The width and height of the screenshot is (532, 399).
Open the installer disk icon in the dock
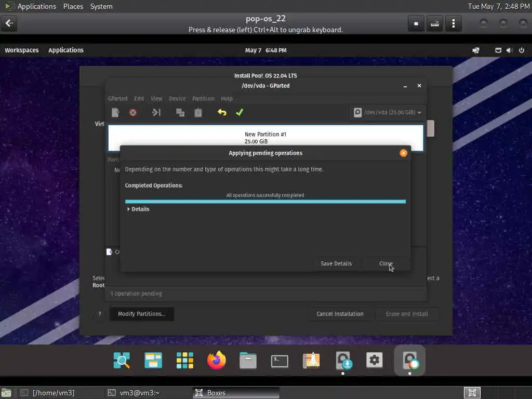coord(343,361)
